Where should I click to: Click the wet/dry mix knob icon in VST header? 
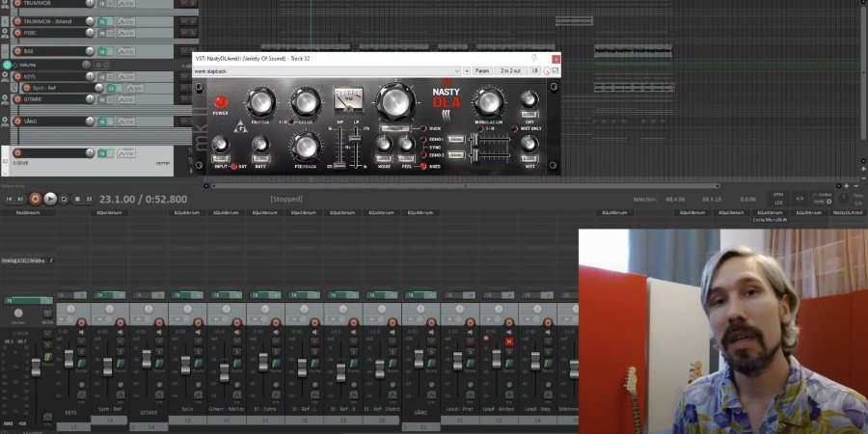tap(547, 70)
